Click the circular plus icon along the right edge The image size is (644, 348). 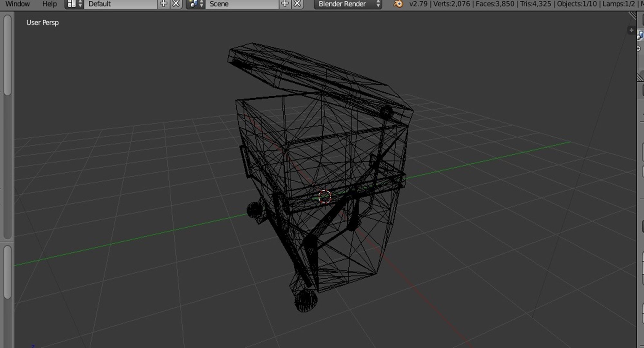pyautogui.click(x=638, y=48)
